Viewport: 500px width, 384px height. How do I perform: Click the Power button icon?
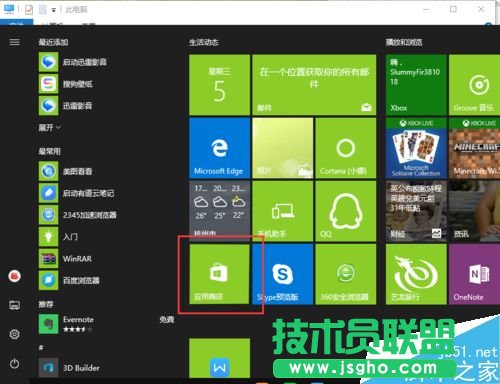coord(14,363)
